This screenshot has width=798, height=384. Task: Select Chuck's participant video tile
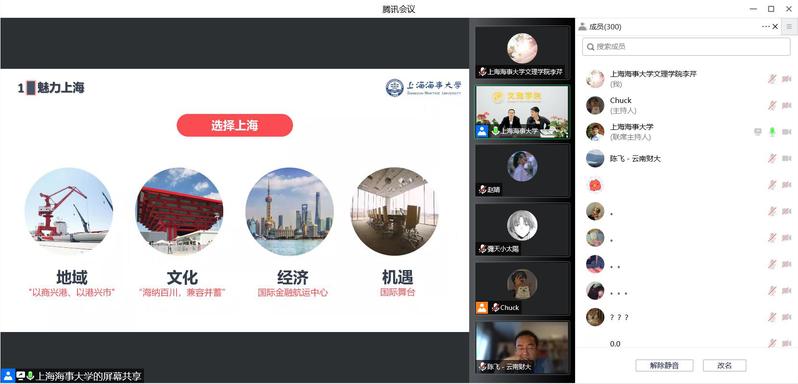pos(522,288)
